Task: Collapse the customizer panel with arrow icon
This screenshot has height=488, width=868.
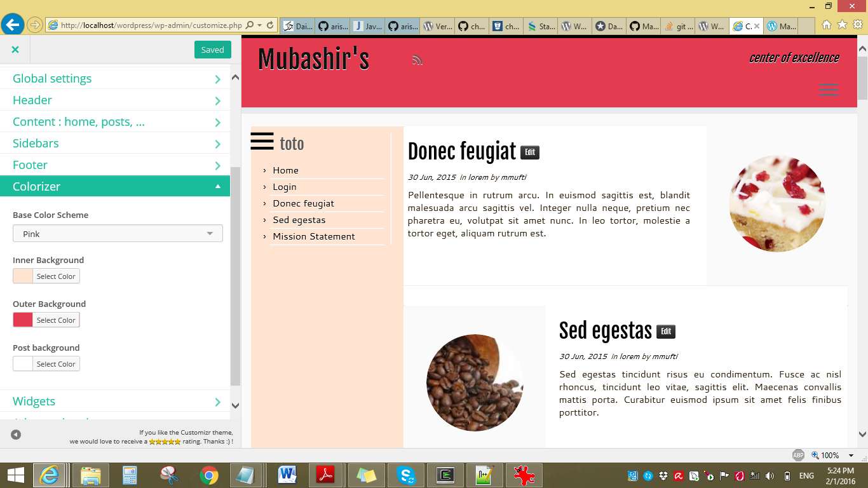Action: pyautogui.click(x=16, y=435)
